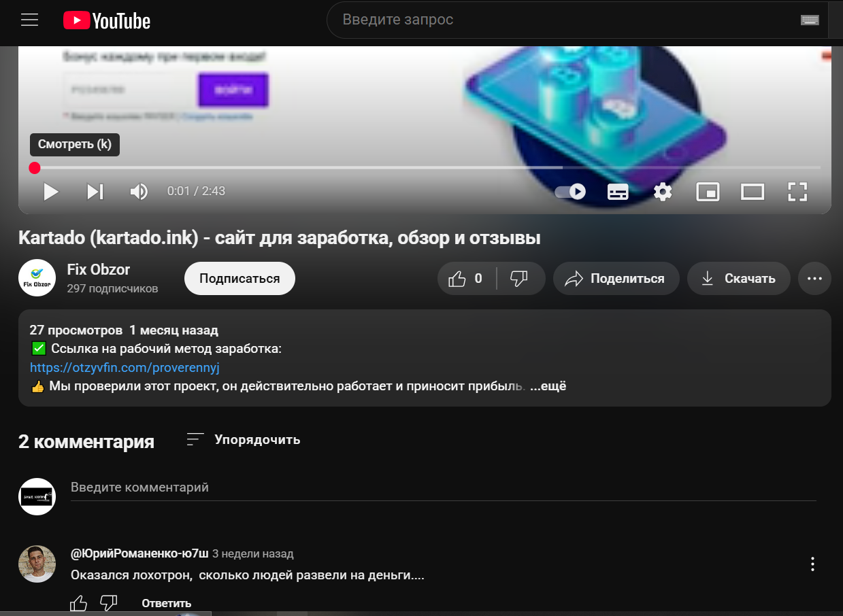This screenshot has width=843, height=616.
Task: Open player settings gear
Action: click(663, 192)
